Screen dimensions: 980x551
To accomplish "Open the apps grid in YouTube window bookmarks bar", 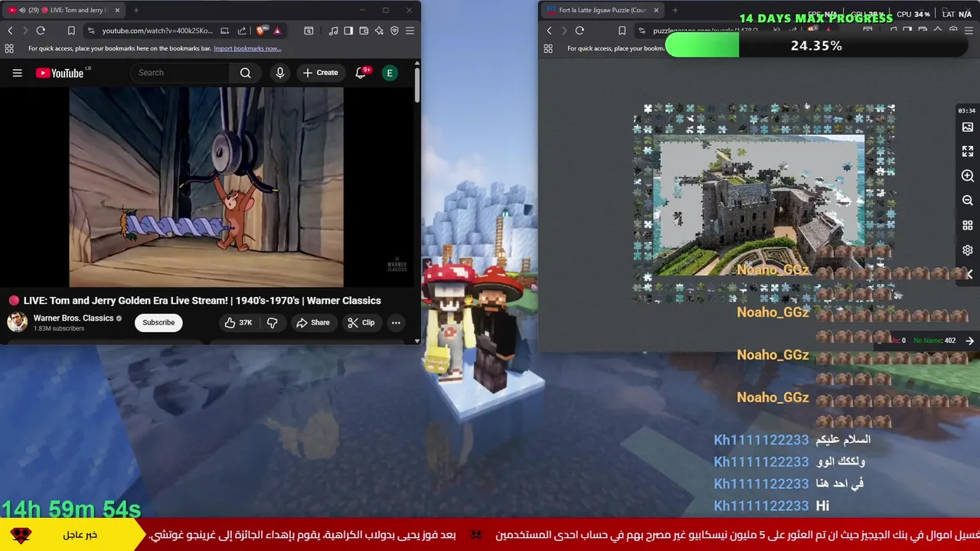I will pos(9,48).
